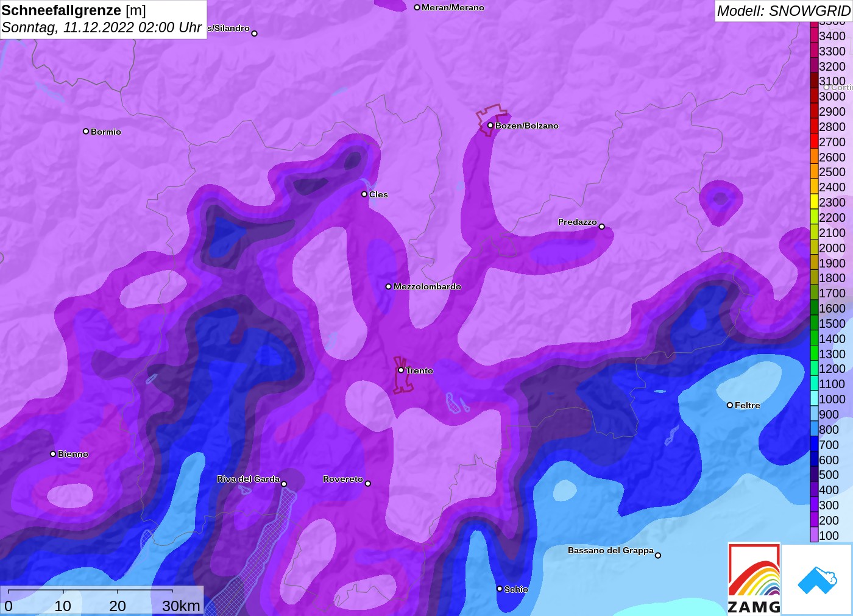The width and height of the screenshot is (853, 616).
Task: Click the Feltre marker dot
Action: (x=730, y=405)
